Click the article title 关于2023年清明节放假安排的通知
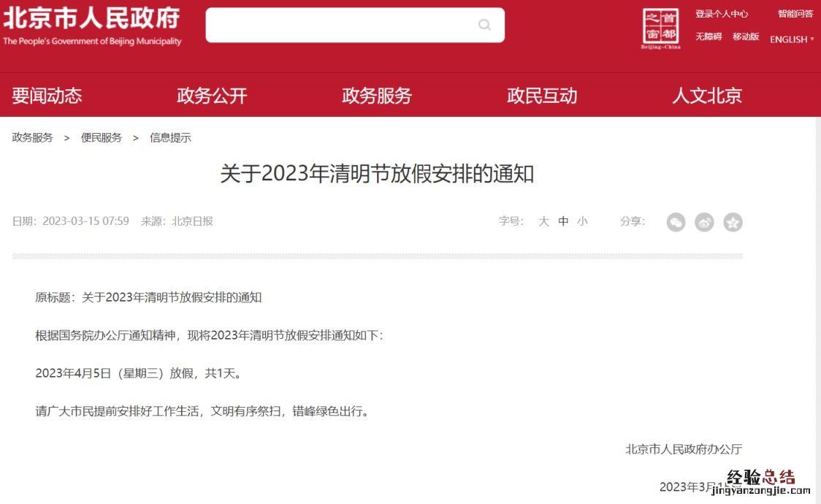 pos(377,174)
